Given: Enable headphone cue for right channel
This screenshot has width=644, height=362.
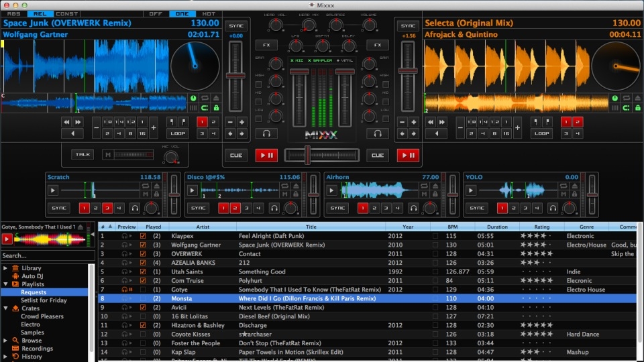Looking at the screenshot, I should (x=378, y=133).
